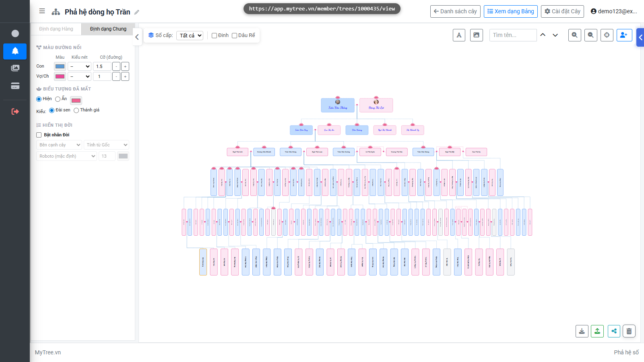Image resolution: width=644 pixels, height=362 pixels.
Task: Toggle the Dâu Rể checkbox
Action: coord(234,35)
